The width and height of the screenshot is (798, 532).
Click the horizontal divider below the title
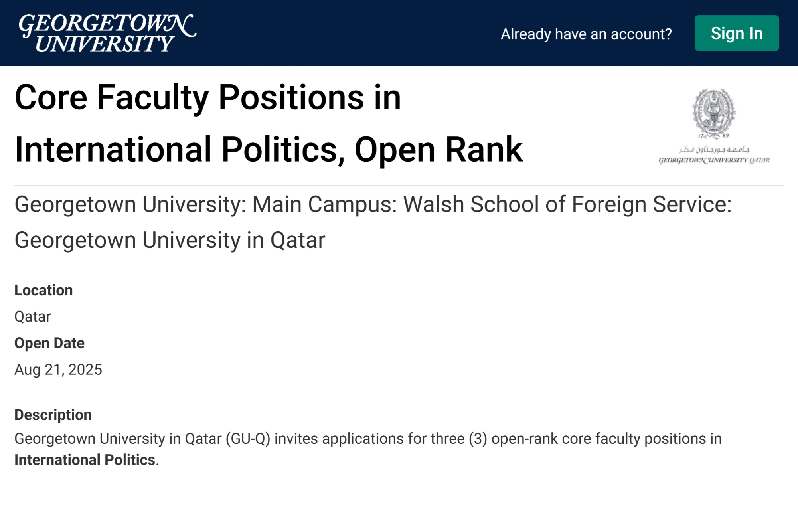[399, 186]
